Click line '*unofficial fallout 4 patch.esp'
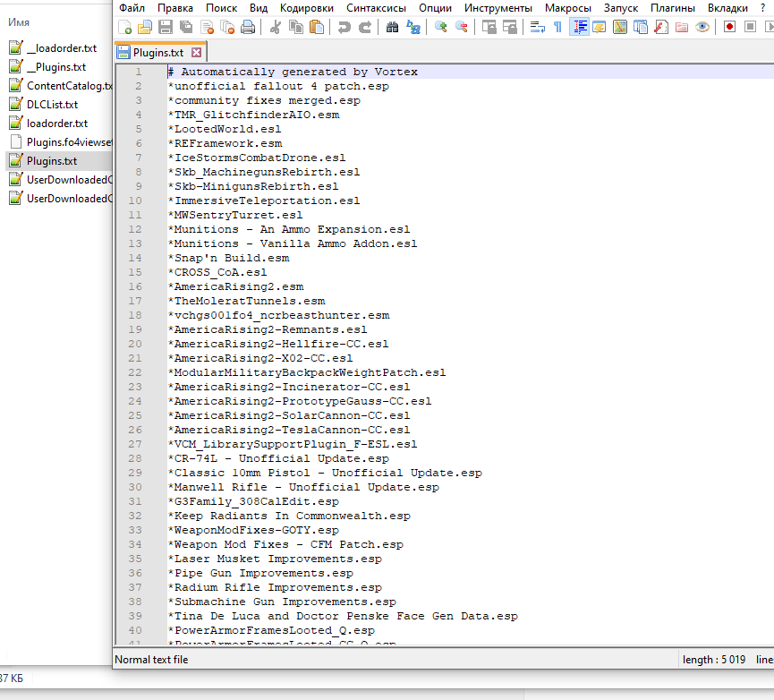 point(278,86)
